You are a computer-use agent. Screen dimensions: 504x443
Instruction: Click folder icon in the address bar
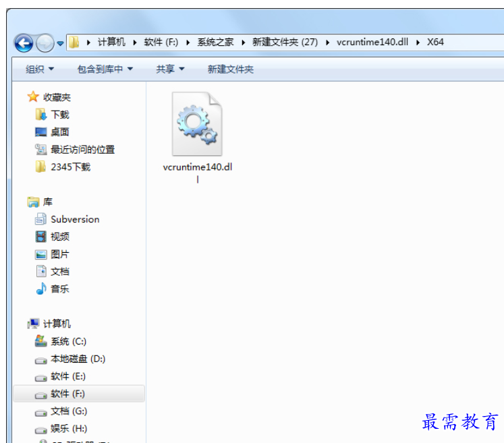point(74,42)
